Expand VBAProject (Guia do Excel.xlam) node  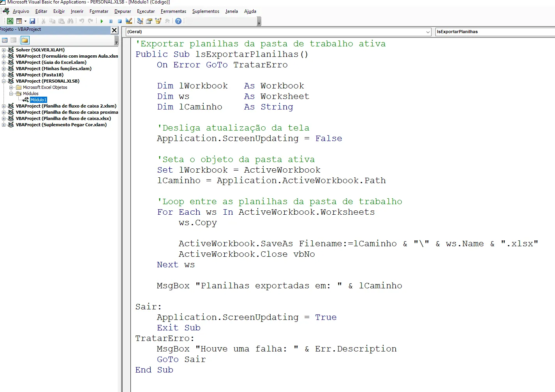click(x=4, y=62)
